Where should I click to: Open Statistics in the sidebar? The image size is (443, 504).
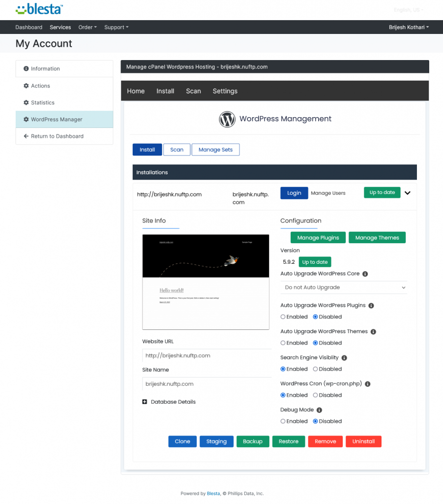(64, 102)
